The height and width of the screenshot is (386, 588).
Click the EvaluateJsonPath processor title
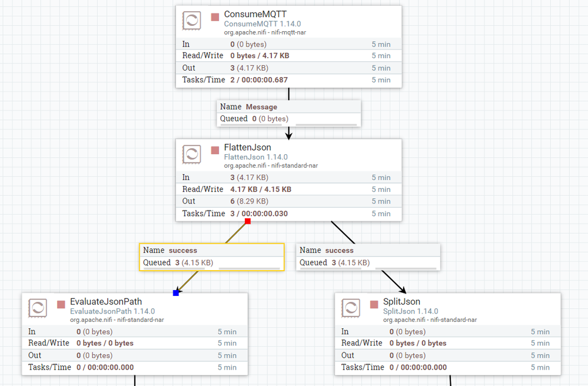tap(106, 302)
